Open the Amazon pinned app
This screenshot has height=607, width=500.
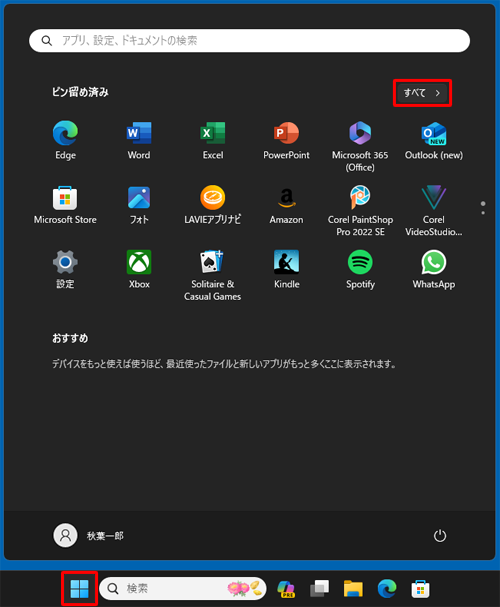(x=286, y=205)
